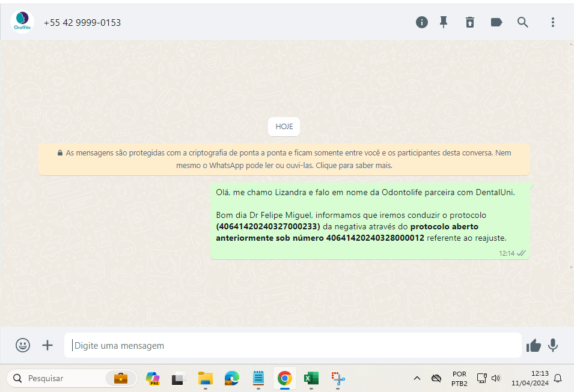
Task: Switch to Google Chrome on the taskbar
Action: [x=285, y=378]
